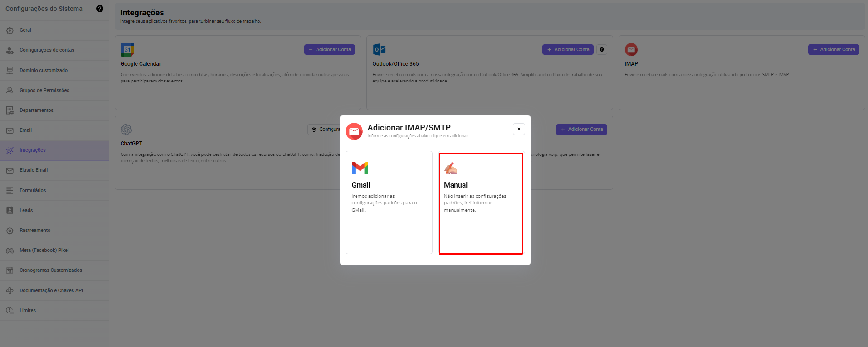
Task: Open Documentação e Chaves API
Action: tap(51, 290)
